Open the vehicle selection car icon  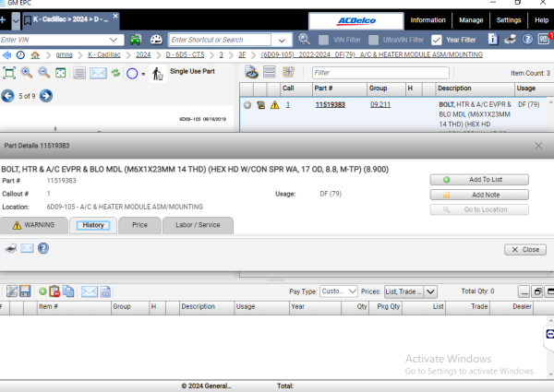point(136,40)
